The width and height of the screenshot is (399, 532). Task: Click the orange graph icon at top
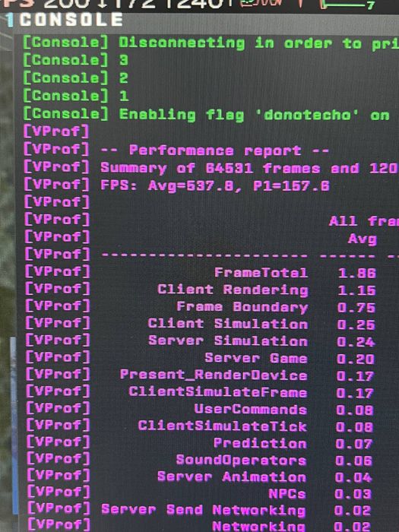tap(262, 3)
